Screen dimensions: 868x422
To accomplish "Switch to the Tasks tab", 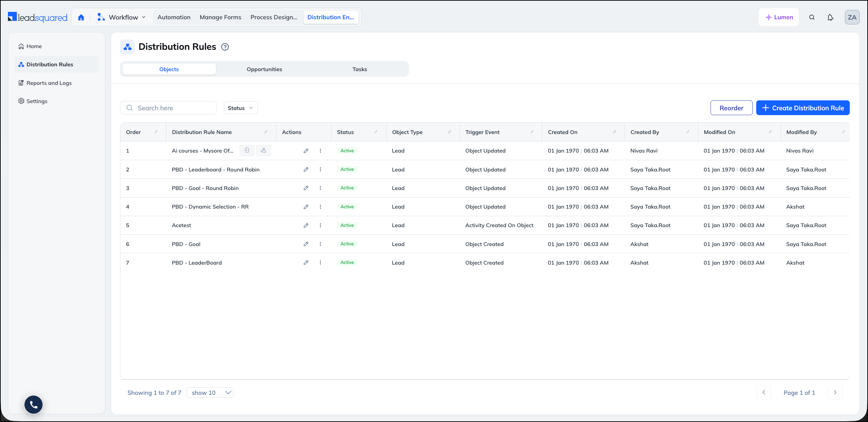I will 360,69.
